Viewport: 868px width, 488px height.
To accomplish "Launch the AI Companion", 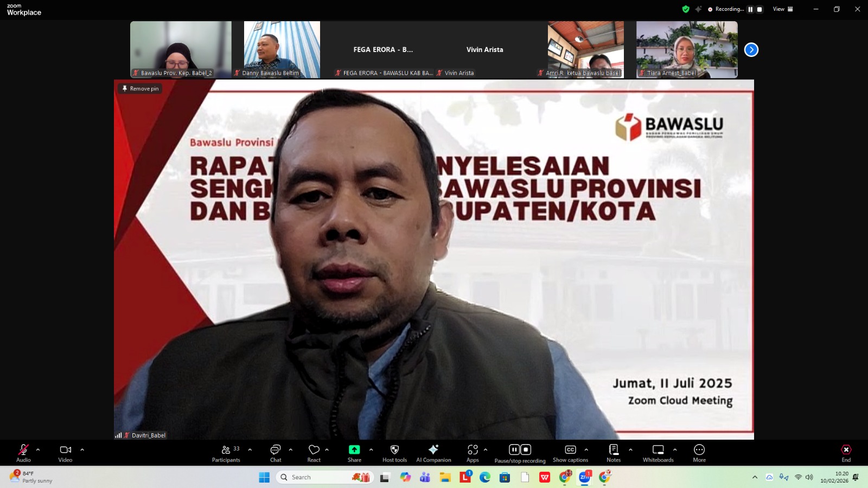I will click(433, 453).
